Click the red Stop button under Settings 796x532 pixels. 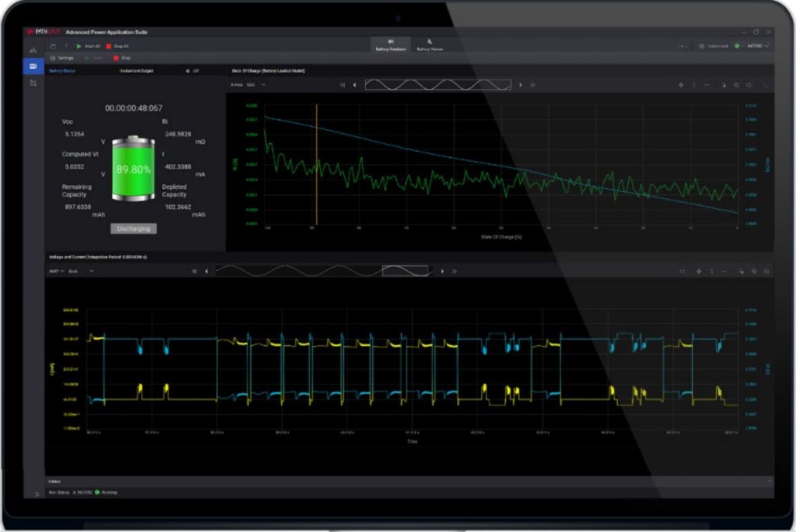pyautogui.click(x=116, y=59)
